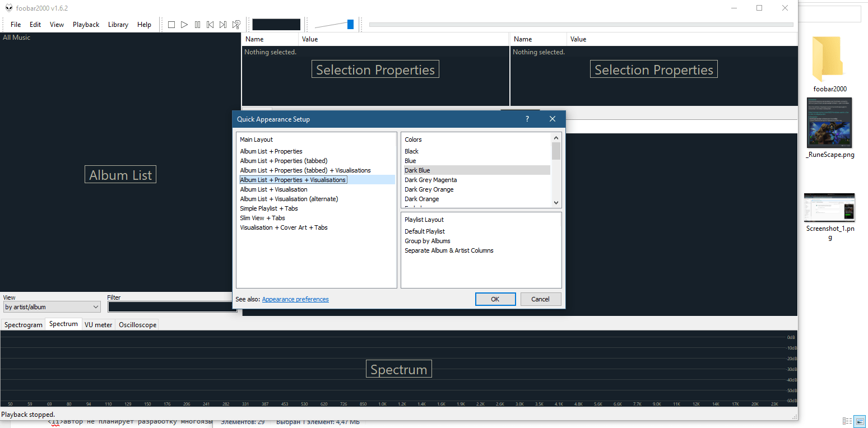
Task: Start playback with the Play button
Action: pos(184,25)
